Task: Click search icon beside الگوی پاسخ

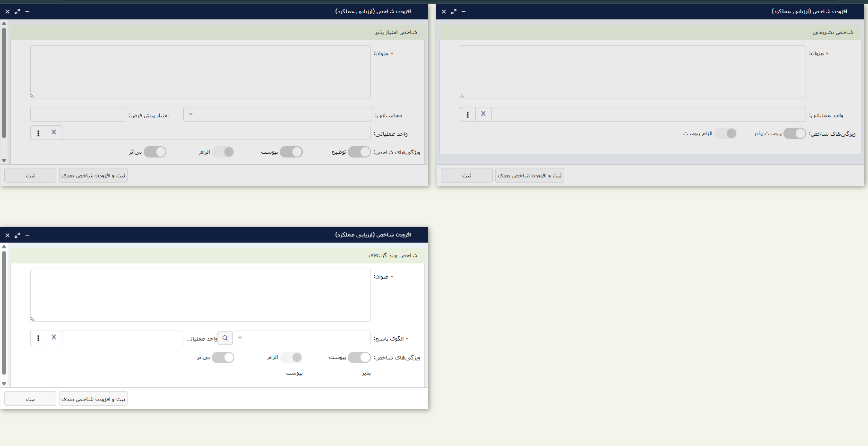Action: tap(225, 338)
